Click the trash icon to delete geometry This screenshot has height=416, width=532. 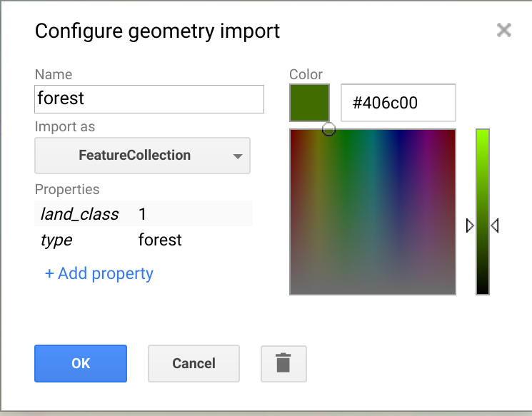[x=283, y=363]
